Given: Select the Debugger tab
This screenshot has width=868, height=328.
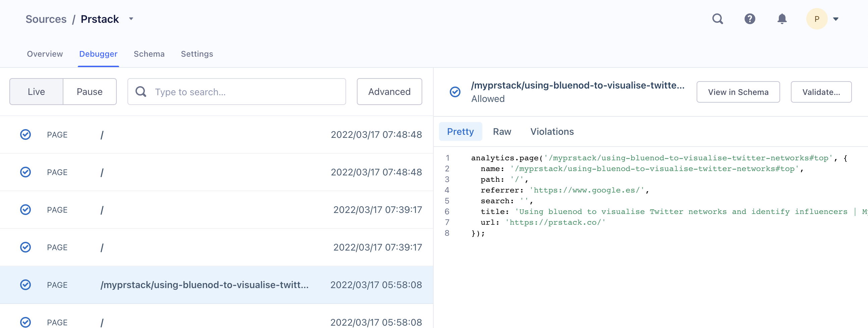Looking at the screenshot, I should 98,54.
